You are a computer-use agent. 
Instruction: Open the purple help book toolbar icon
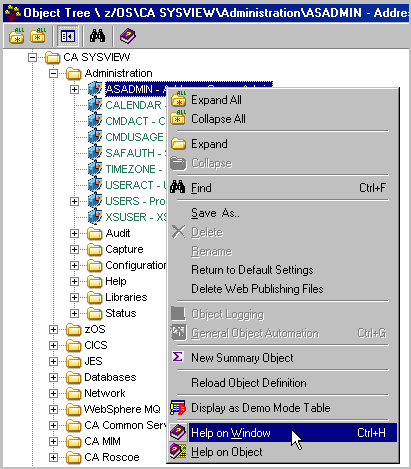tap(128, 36)
